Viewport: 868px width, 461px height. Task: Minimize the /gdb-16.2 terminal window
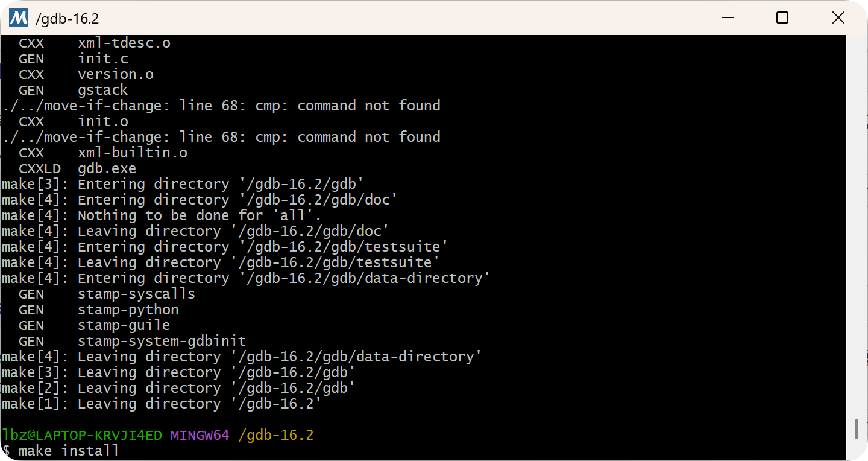[727, 18]
